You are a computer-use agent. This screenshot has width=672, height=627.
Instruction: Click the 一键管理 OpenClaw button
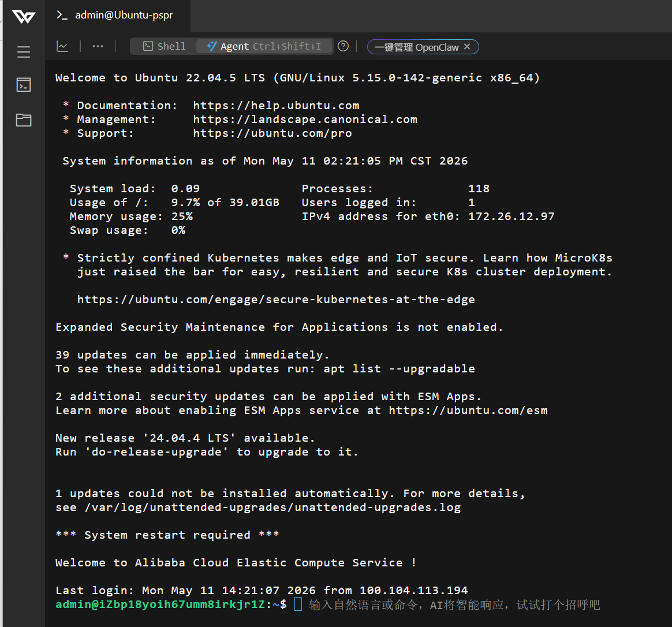tap(417, 47)
